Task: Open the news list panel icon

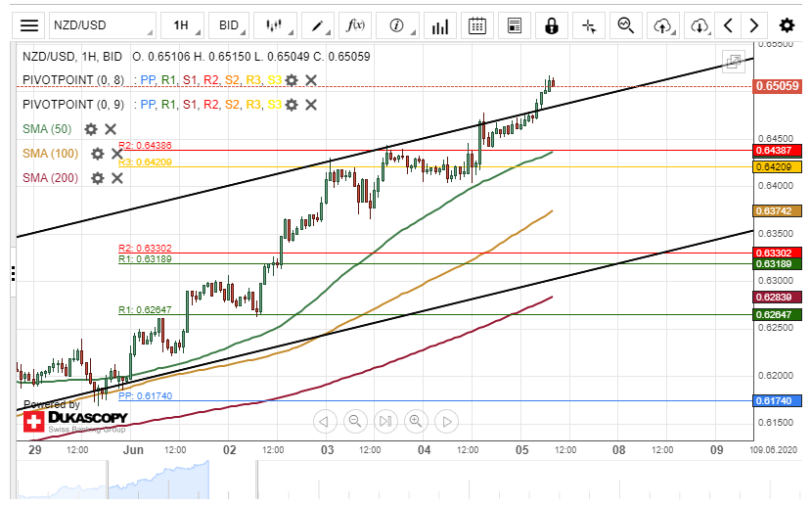Action: coord(515,25)
